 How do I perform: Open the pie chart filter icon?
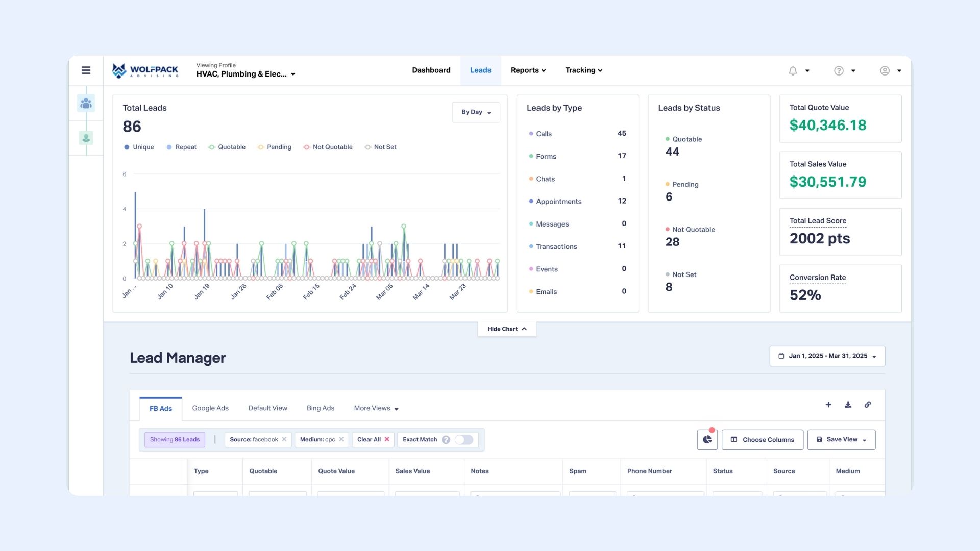[x=707, y=439]
